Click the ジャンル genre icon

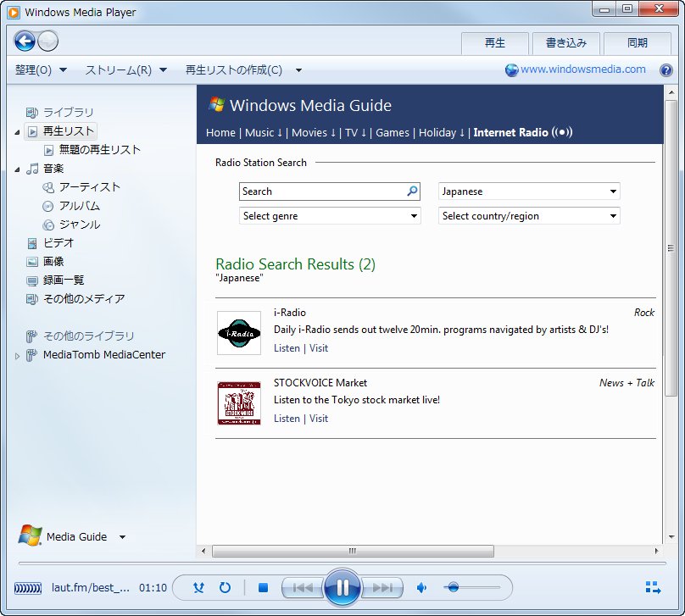click(48, 225)
